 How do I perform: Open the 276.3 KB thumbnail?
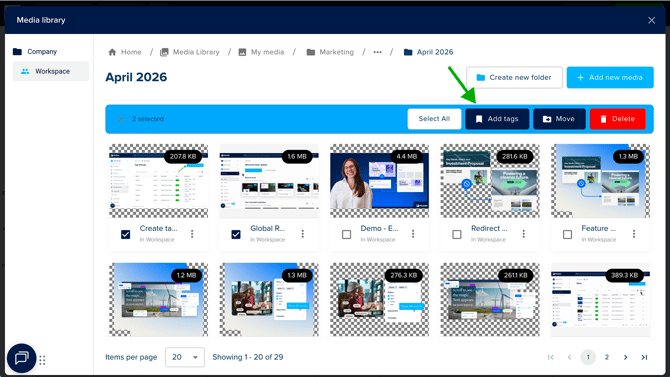pyautogui.click(x=379, y=300)
